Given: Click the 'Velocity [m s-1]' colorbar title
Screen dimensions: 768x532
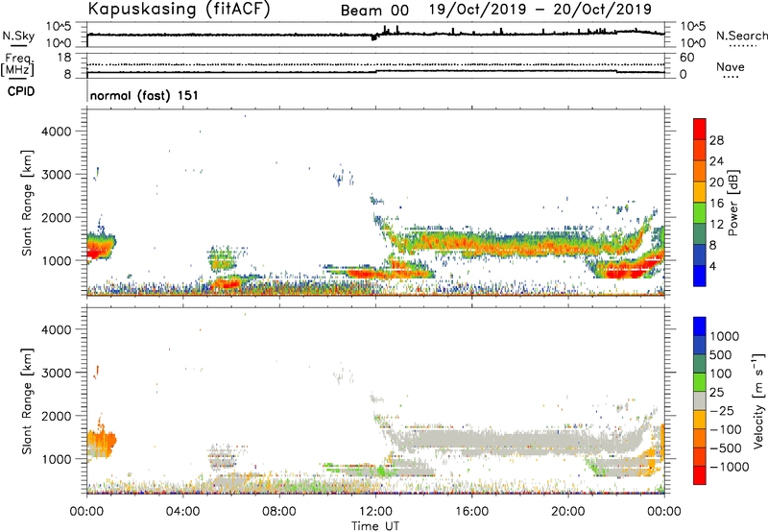Looking at the screenshot, I should click(x=758, y=400).
